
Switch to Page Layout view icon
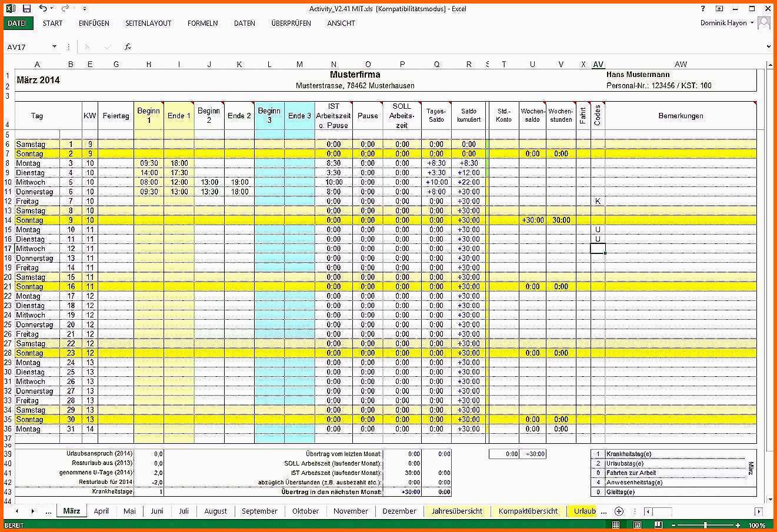(x=637, y=525)
